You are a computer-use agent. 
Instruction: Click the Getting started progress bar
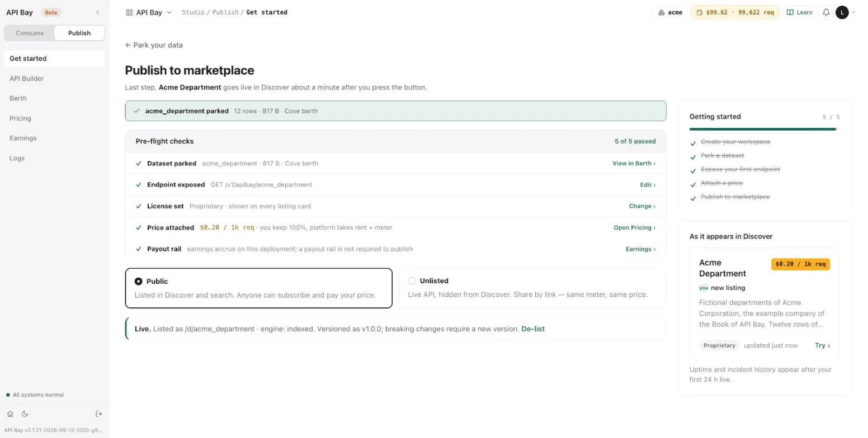pyautogui.click(x=765, y=129)
